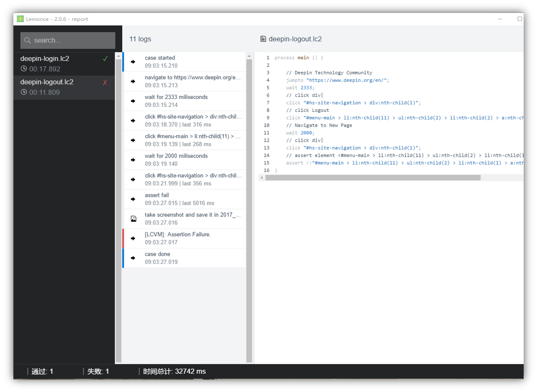Screen dimensions: 537x392
Task: Select '[LCVM]: Assertion Failure.' log text
Action: (x=178, y=234)
